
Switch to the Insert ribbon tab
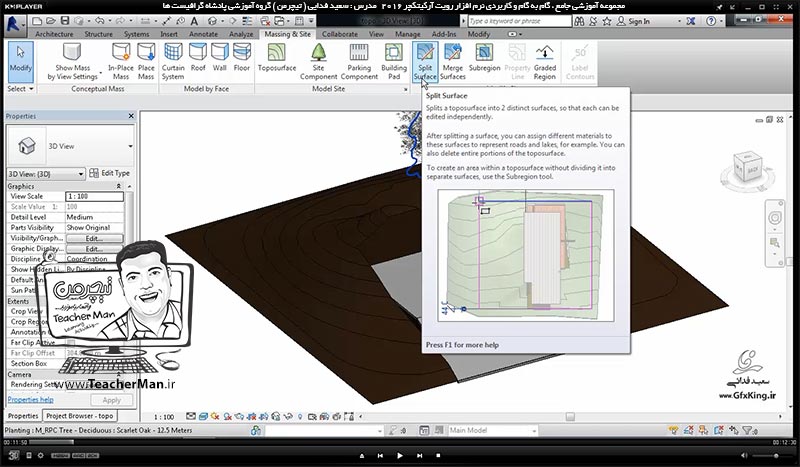click(169, 34)
